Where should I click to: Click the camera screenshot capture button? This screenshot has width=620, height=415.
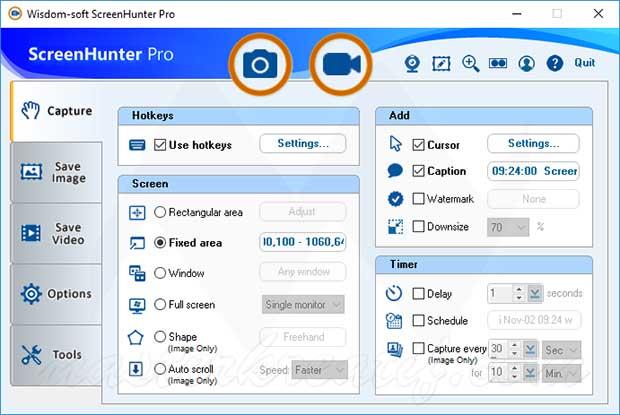[260, 64]
